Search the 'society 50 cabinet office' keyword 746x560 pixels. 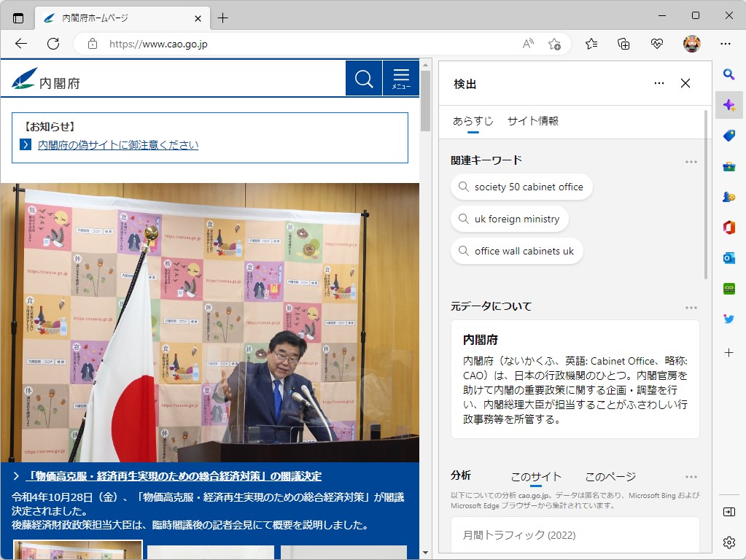(521, 187)
